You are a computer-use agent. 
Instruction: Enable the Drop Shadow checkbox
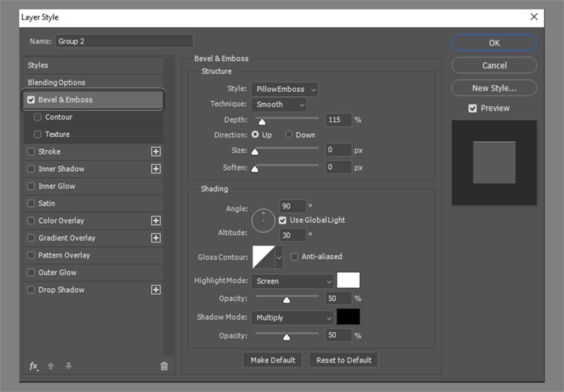pyautogui.click(x=31, y=289)
